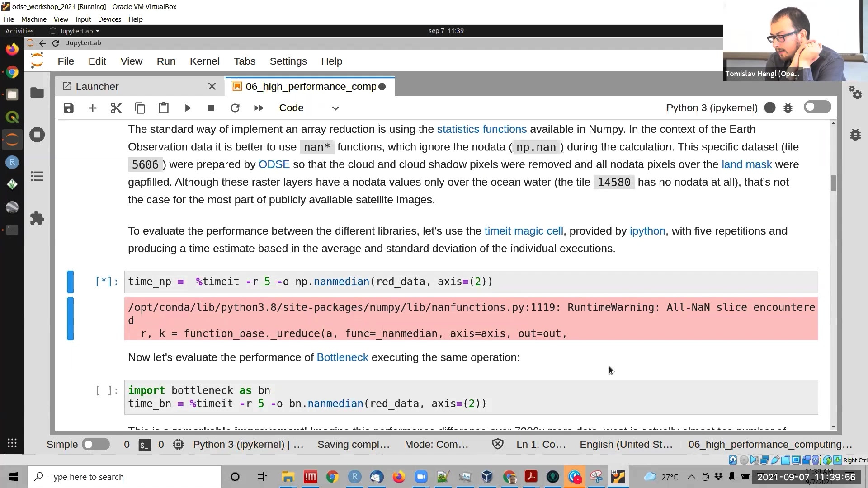The height and width of the screenshot is (488, 868).
Task: Select the Run menu item
Action: point(166,61)
